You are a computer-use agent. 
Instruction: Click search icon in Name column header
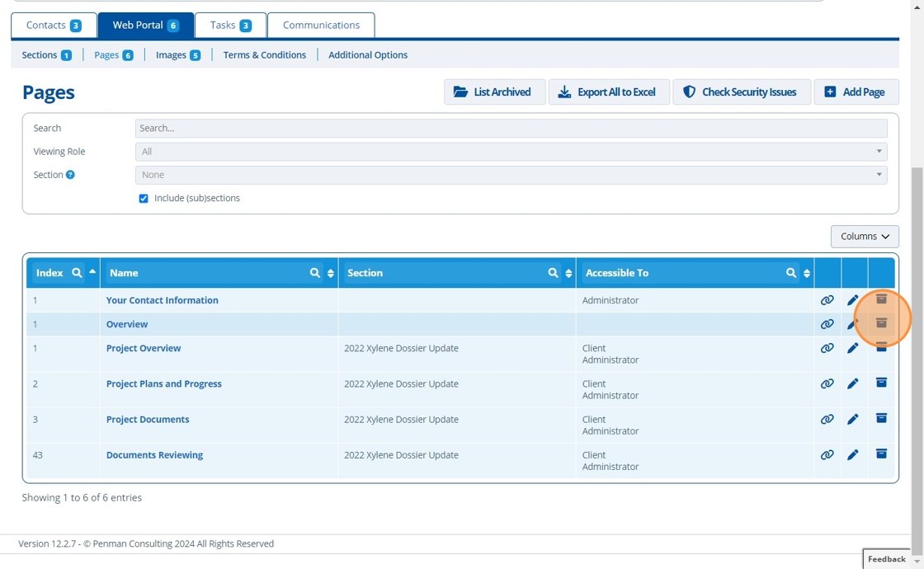tap(315, 273)
